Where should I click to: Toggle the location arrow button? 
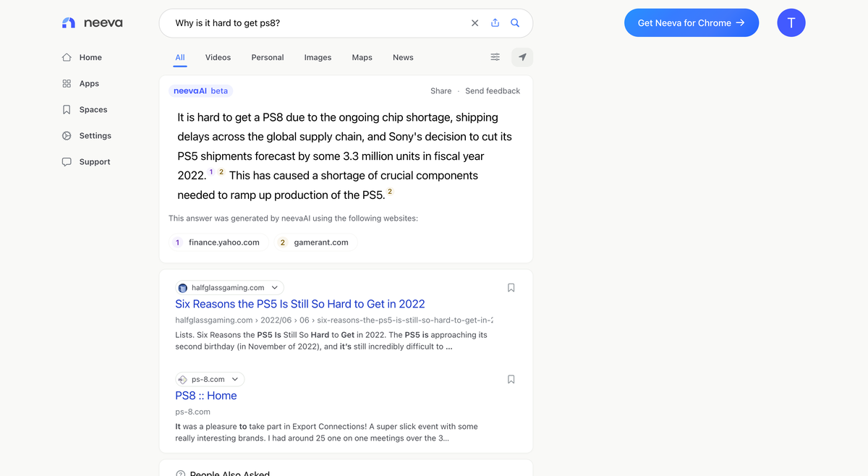point(522,57)
